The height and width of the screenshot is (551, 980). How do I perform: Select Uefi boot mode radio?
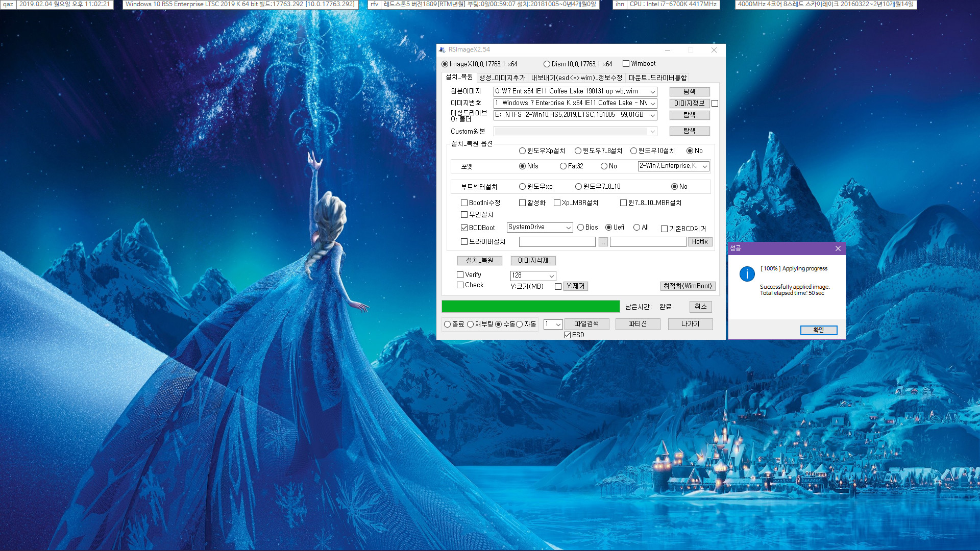608,228
